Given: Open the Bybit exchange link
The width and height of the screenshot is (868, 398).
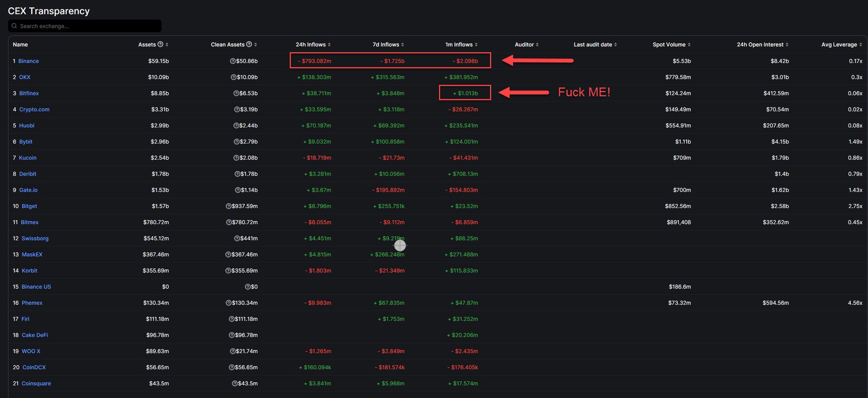Looking at the screenshot, I should click(25, 142).
